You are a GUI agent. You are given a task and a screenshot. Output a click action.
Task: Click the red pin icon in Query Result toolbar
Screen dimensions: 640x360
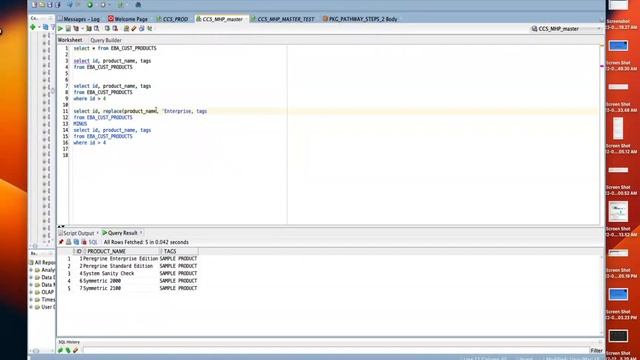pyautogui.click(x=61, y=242)
